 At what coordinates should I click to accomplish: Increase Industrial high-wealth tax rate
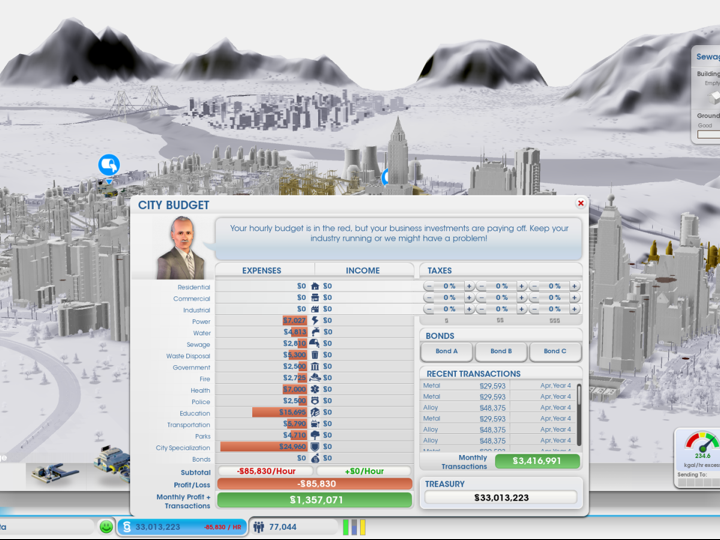click(574, 309)
